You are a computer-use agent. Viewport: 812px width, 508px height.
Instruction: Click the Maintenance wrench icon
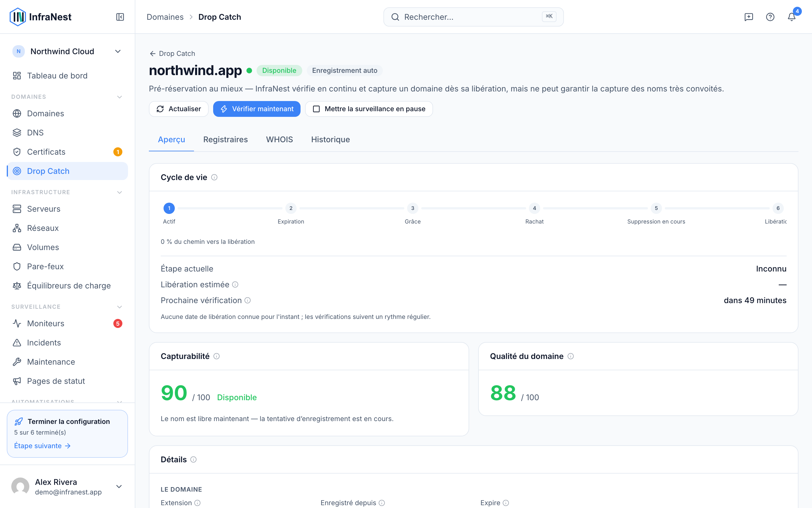click(17, 362)
